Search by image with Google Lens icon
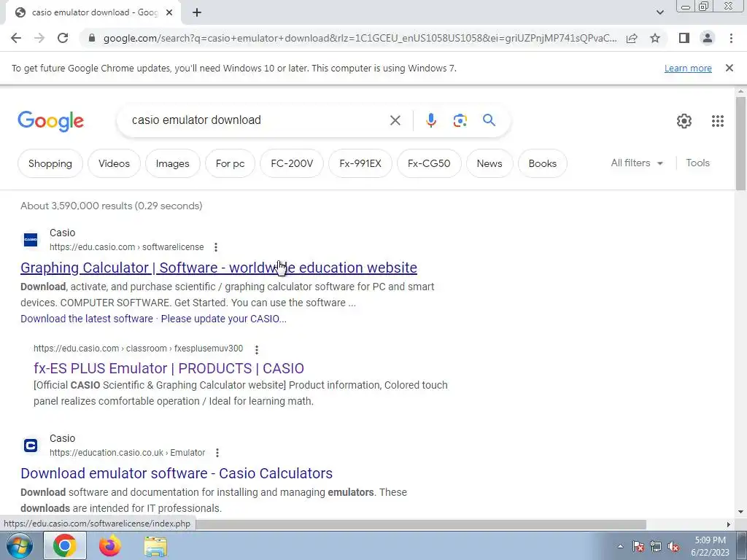Image resolution: width=747 pixels, height=560 pixels. click(460, 120)
